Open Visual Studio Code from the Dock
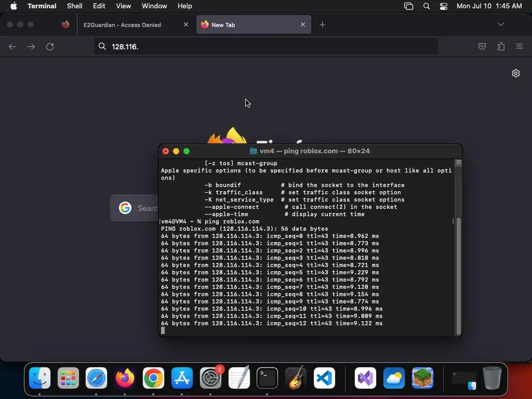 pos(324,378)
